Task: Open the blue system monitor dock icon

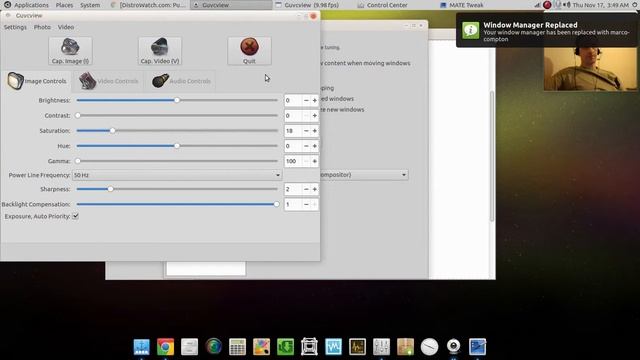Action: coord(333,347)
